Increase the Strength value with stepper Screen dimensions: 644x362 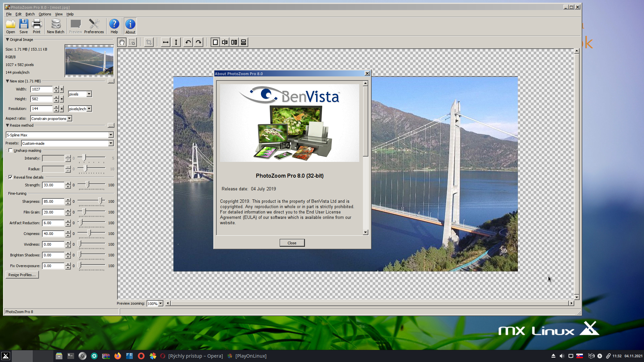(x=68, y=183)
